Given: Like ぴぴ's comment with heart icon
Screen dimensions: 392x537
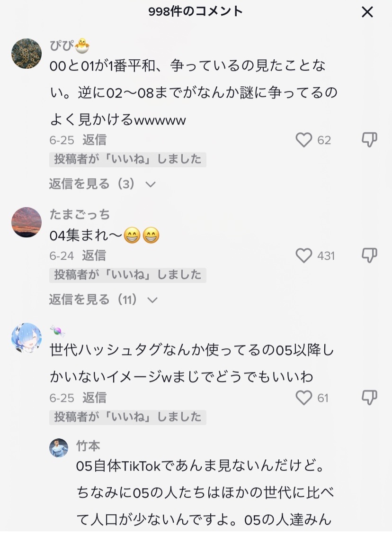Looking at the screenshot, I should pyautogui.click(x=304, y=140).
